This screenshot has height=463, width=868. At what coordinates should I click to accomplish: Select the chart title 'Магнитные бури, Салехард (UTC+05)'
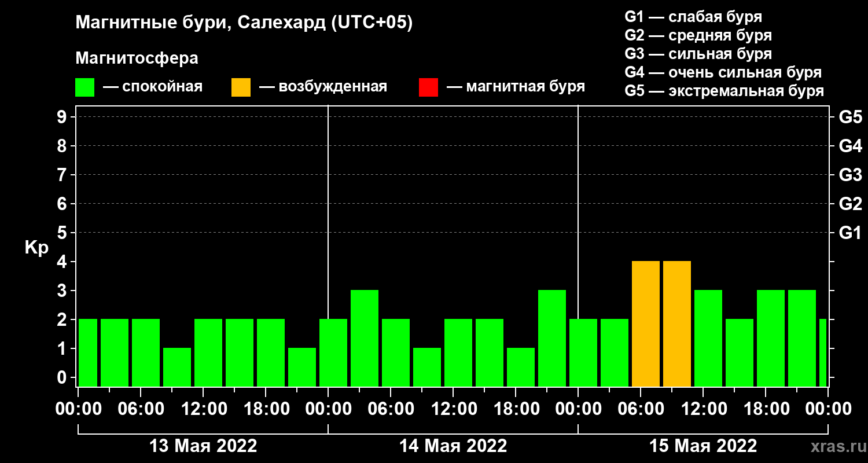pyautogui.click(x=244, y=23)
